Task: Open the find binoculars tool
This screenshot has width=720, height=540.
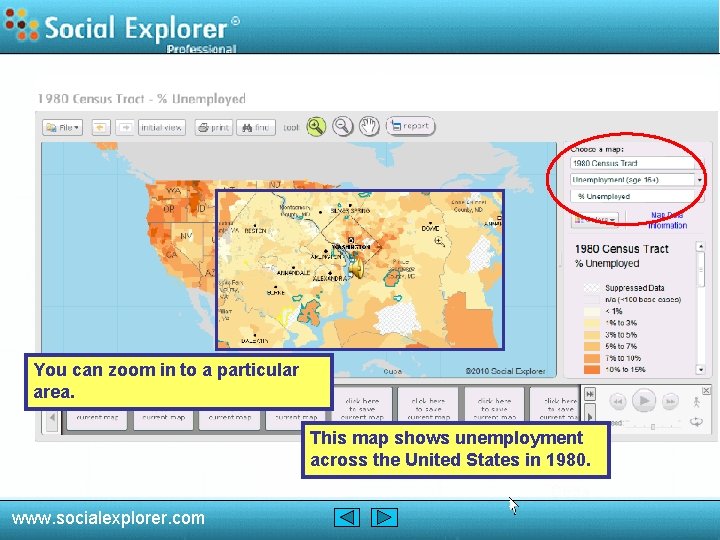Action: tap(256, 127)
